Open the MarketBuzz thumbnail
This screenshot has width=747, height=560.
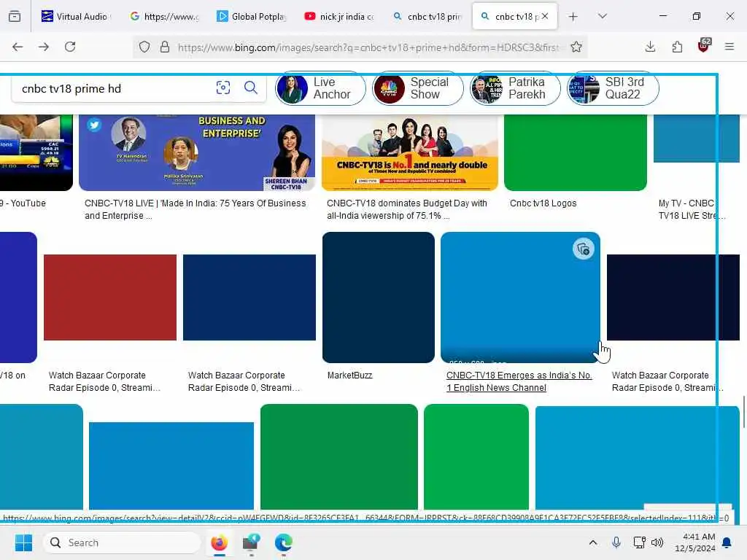coord(379,297)
